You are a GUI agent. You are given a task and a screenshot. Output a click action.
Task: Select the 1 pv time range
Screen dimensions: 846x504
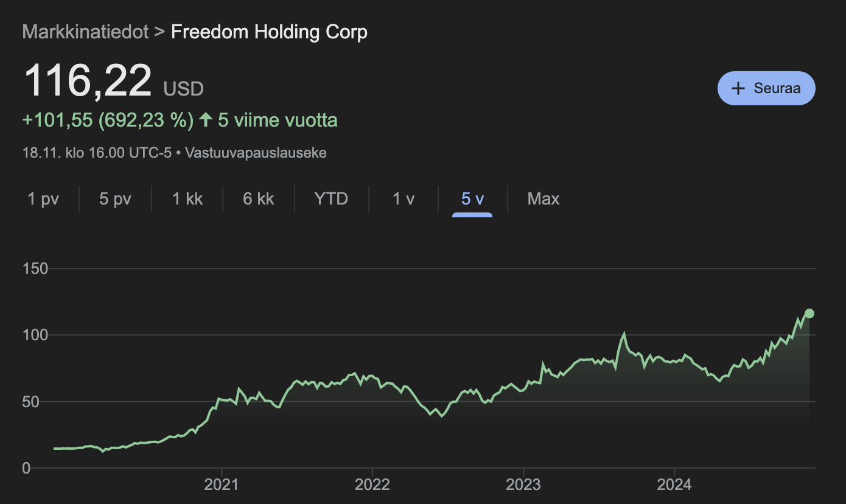point(43,198)
